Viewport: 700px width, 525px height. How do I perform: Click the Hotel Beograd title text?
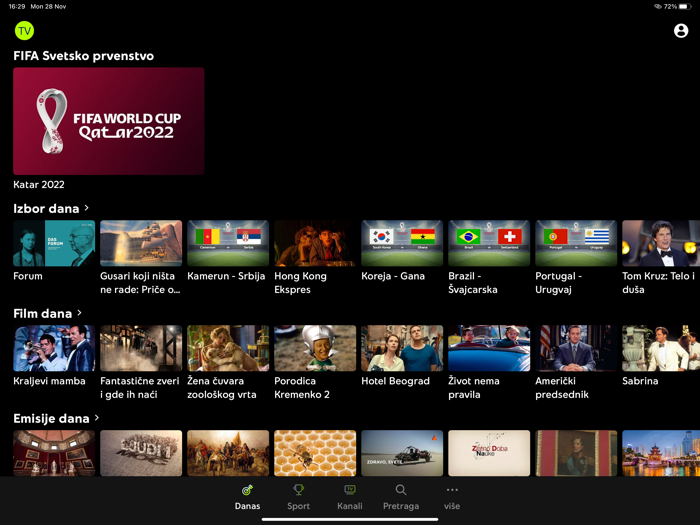[x=396, y=381]
